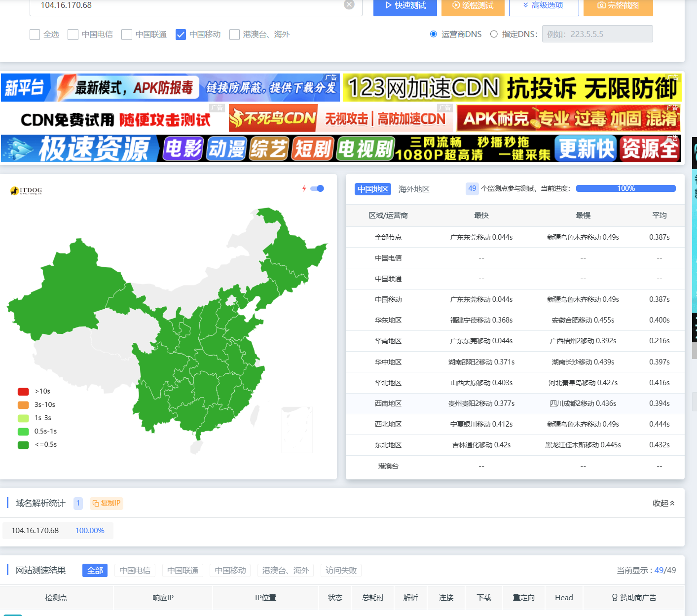Click the 华南地区 row label

tap(388, 341)
